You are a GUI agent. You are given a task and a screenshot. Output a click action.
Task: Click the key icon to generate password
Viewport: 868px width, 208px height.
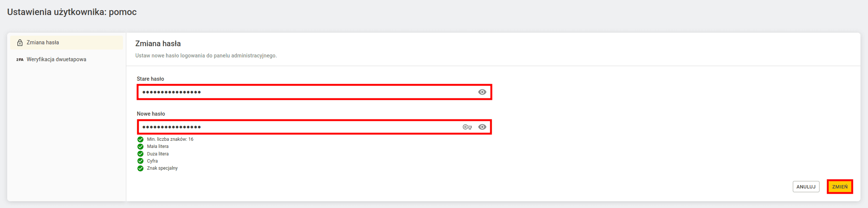click(x=467, y=127)
